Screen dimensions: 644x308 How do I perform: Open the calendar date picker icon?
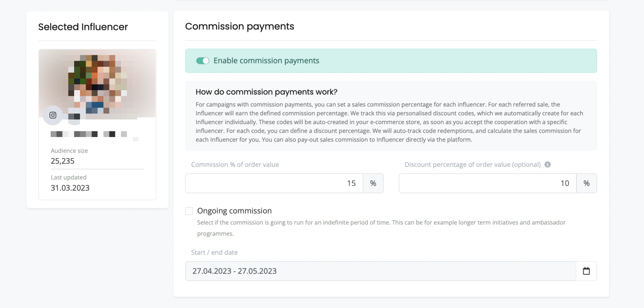click(586, 271)
